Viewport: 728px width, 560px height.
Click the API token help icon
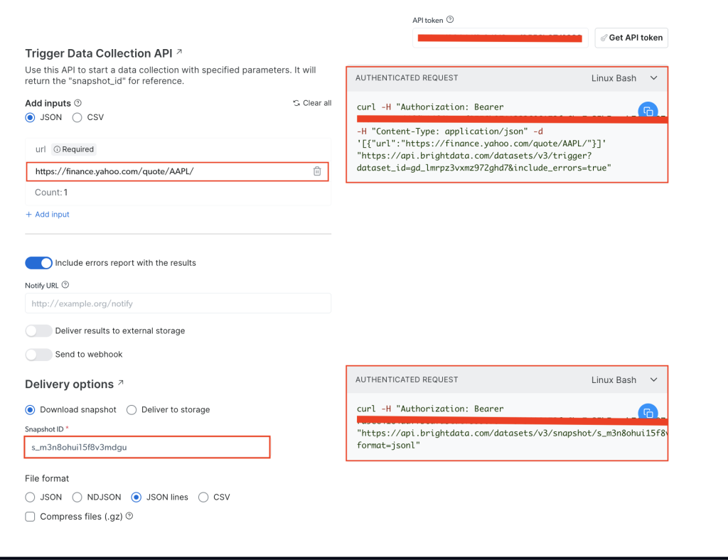tap(450, 20)
